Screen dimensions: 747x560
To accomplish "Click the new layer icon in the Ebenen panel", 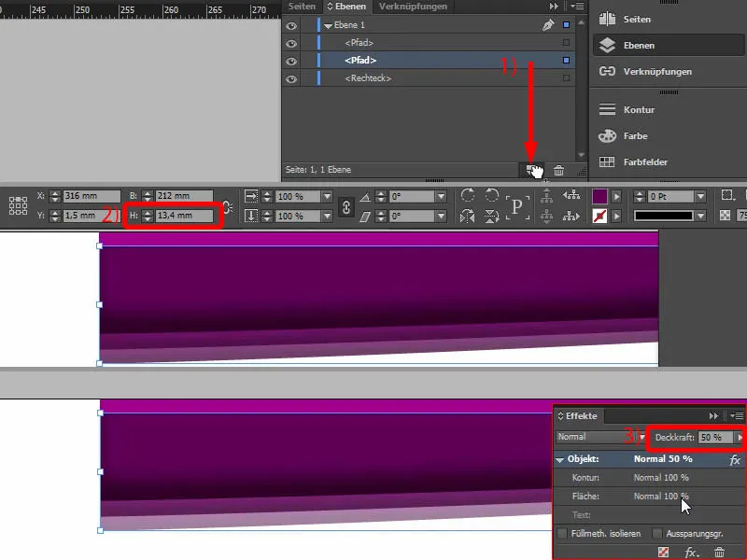I will 531,170.
